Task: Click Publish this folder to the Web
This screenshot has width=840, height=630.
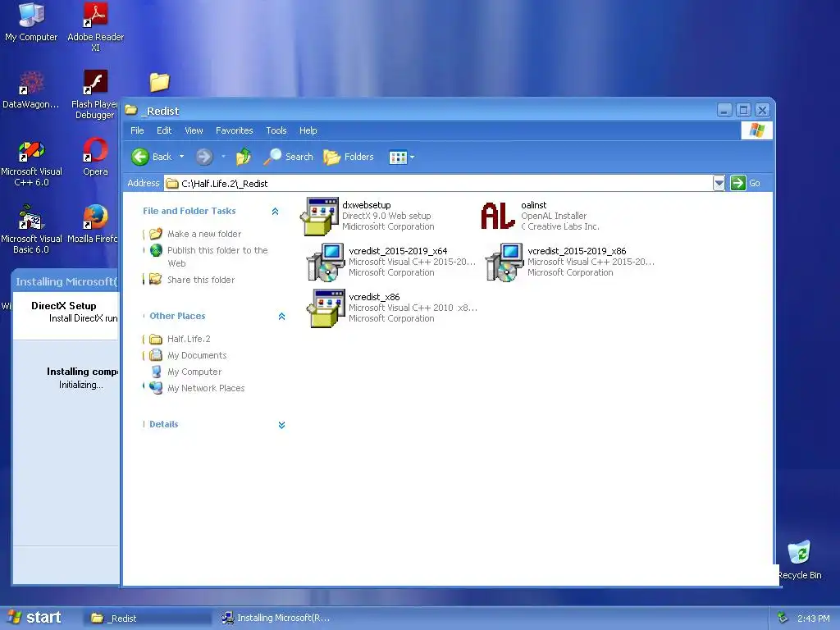Action: click(217, 257)
